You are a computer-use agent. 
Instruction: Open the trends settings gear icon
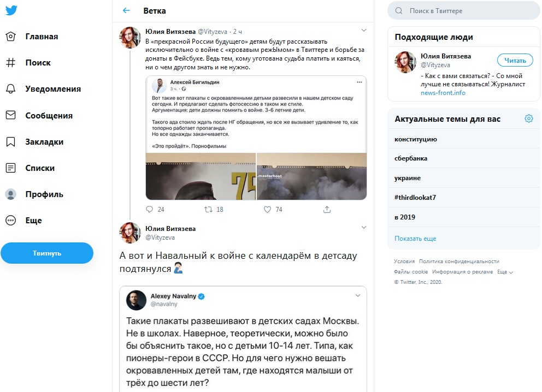click(528, 118)
